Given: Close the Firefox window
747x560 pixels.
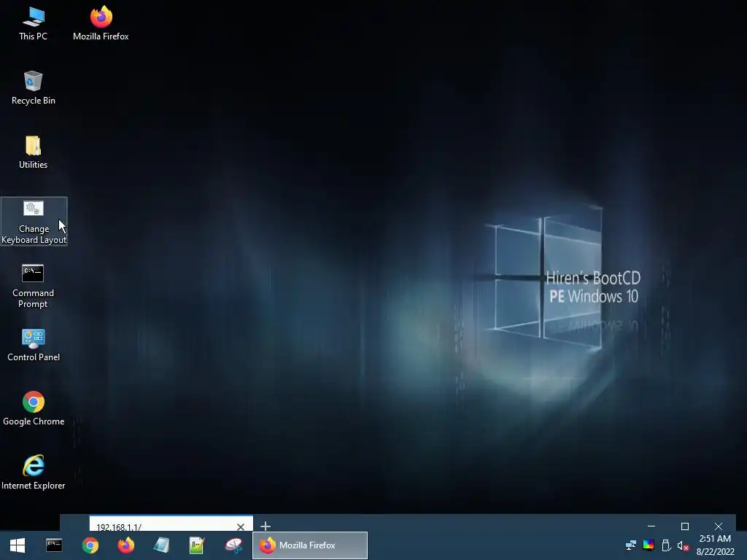Looking at the screenshot, I should click(719, 526).
